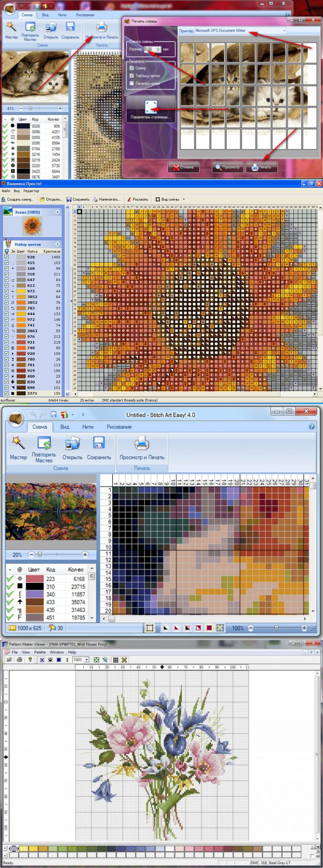
Task: Click the open folder icon in Pattern Maker Viewer
Action: [9, 660]
